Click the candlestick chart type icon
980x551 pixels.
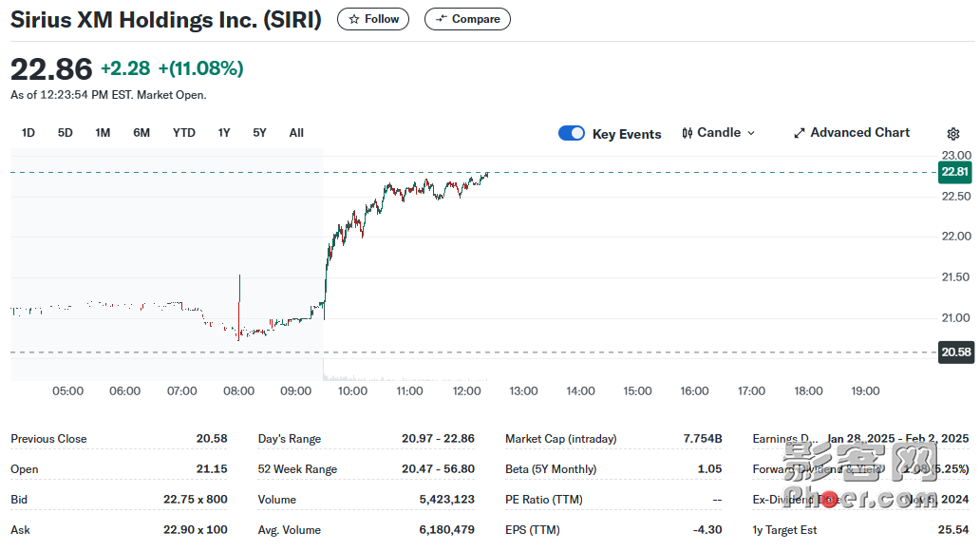click(688, 133)
